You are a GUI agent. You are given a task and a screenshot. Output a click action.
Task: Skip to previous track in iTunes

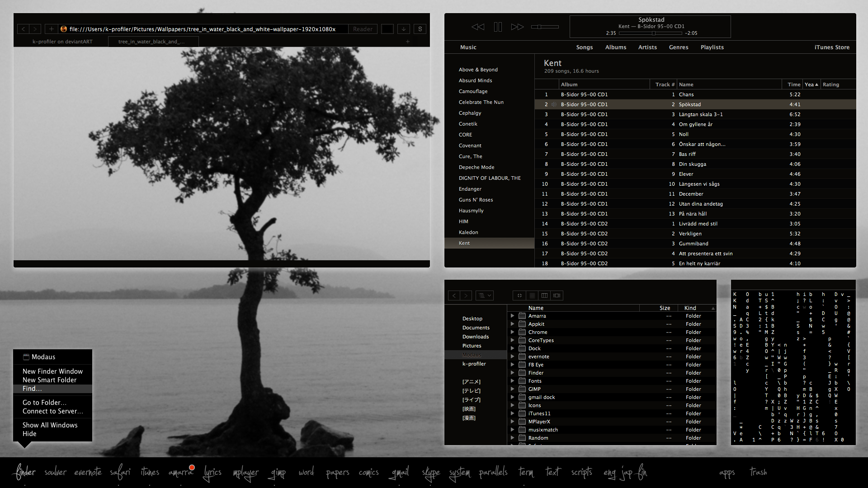[x=478, y=27]
